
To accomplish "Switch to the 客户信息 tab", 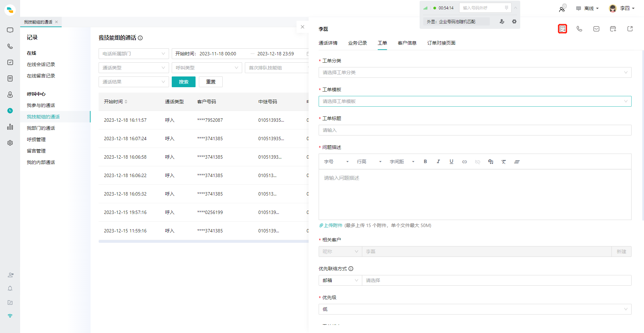I will click(x=407, y=43).
